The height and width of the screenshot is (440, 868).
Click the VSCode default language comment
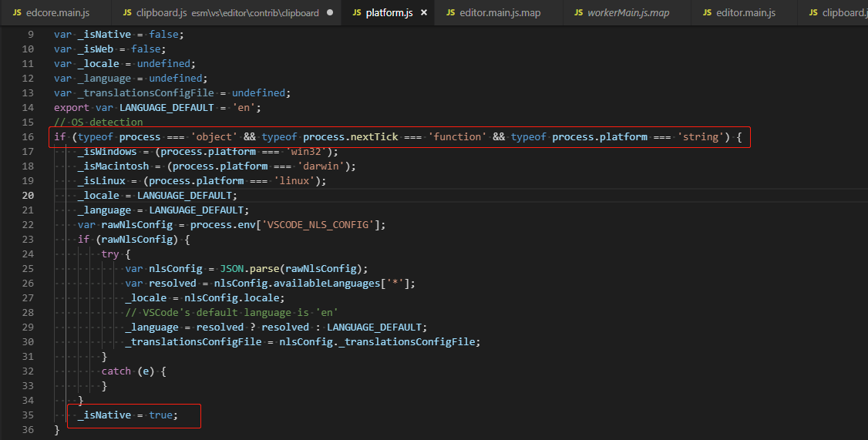coord(231,313)
